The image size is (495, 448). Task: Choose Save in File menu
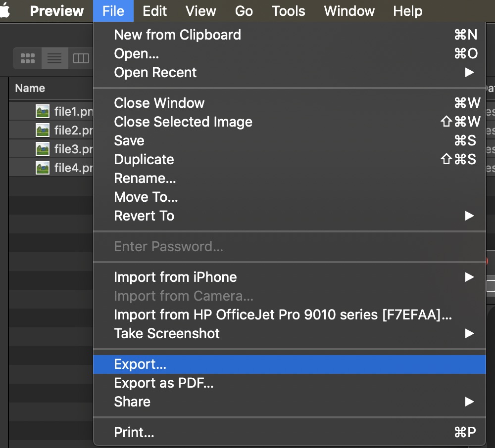[x=290, y=140]
